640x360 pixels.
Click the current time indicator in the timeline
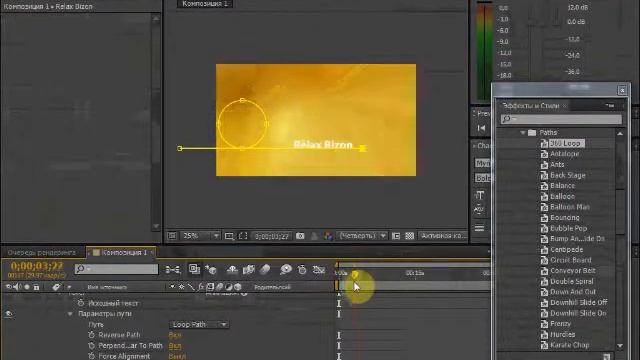coord(355,274)
